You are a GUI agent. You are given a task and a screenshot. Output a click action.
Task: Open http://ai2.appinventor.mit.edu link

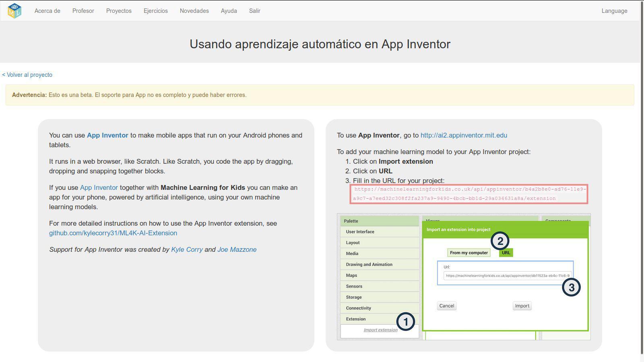[x=464, y=135]
